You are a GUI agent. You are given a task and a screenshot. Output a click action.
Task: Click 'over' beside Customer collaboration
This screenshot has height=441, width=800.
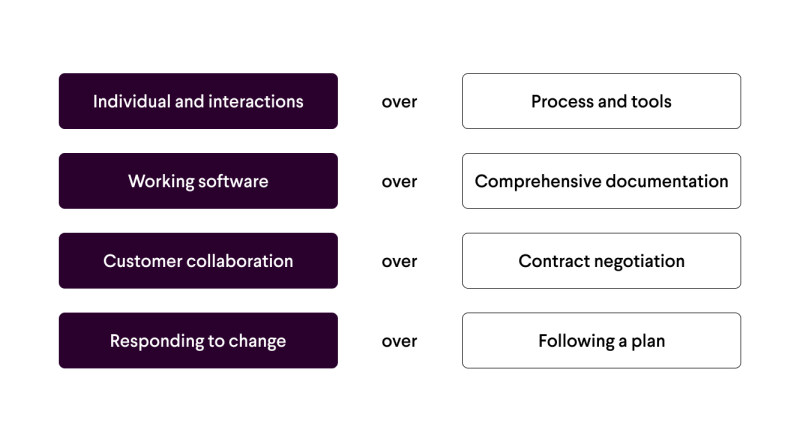coord(399,262)
